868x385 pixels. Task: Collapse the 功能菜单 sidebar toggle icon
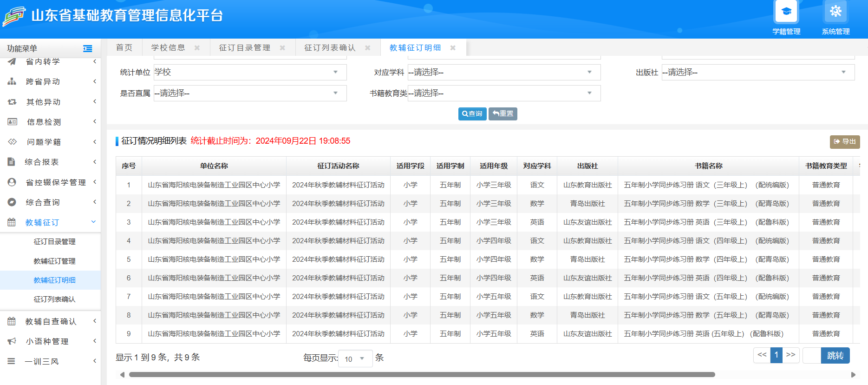coord(87,48)
